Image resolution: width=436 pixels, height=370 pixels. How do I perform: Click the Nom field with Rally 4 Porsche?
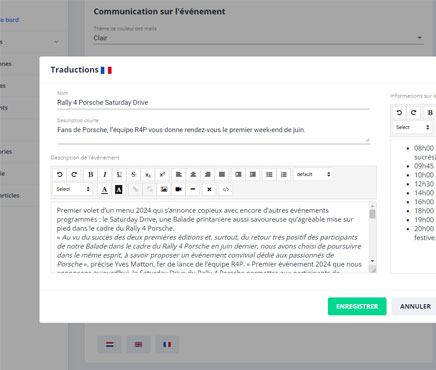[213, 103]
